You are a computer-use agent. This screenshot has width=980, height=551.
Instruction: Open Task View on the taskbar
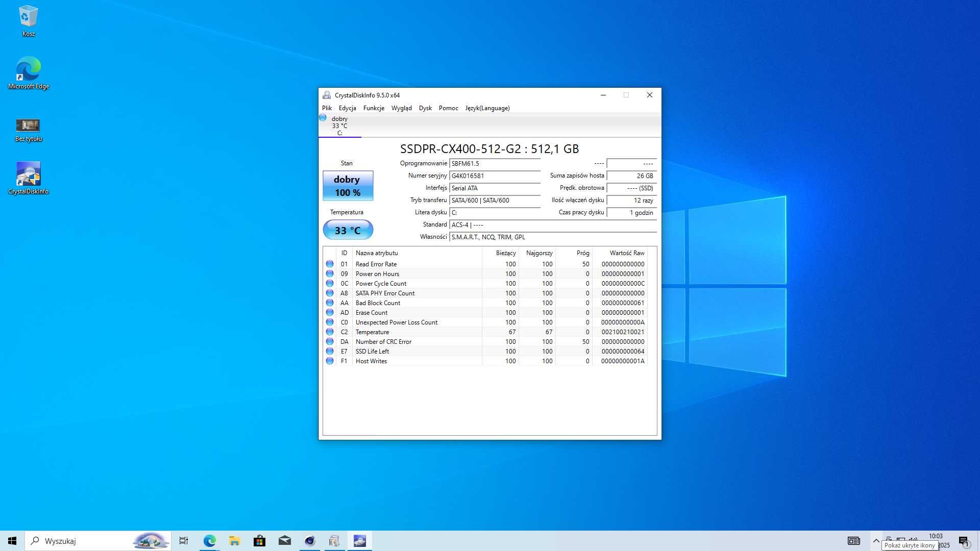pyautogui.click(x=184, y=541)
